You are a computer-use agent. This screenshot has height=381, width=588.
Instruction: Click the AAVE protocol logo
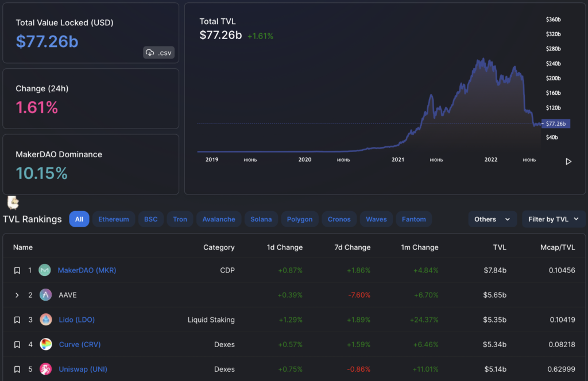45,295
